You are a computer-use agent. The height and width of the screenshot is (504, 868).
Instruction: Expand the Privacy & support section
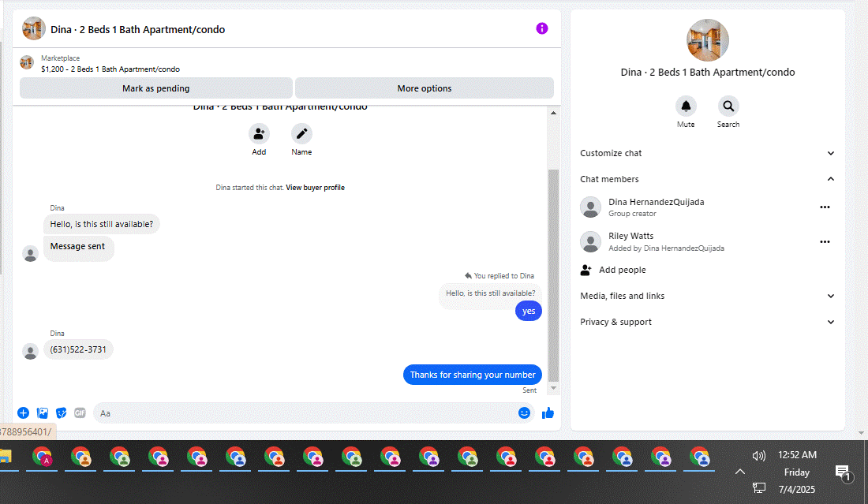pyautogui.click(x=707, y=322)
